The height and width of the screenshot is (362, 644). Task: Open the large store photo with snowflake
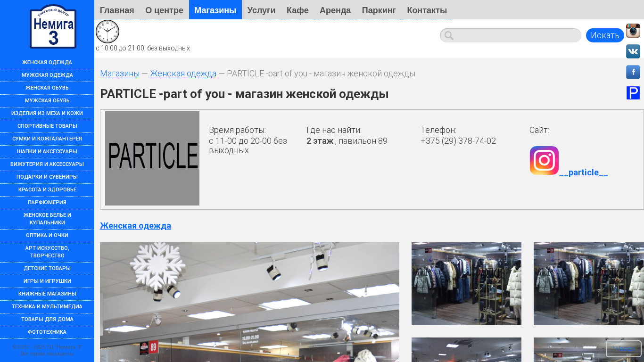tap(249, 302)
